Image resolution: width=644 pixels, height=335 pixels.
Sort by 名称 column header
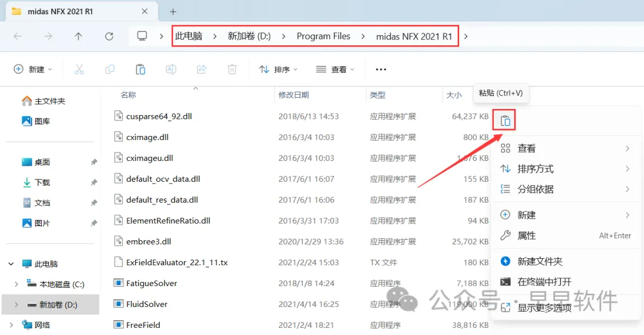(x=128, y=95)
